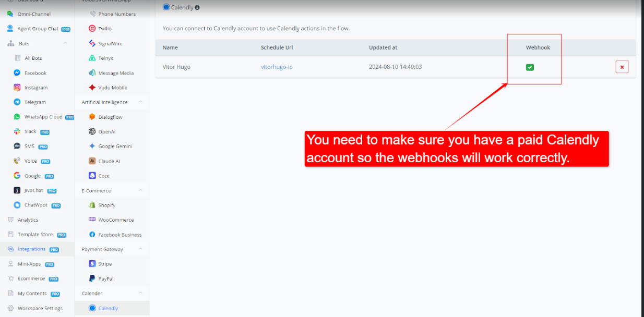This screenshot has height=317, width=644.
Task: Click the Shopify bag icon
Action: point(92,205)
